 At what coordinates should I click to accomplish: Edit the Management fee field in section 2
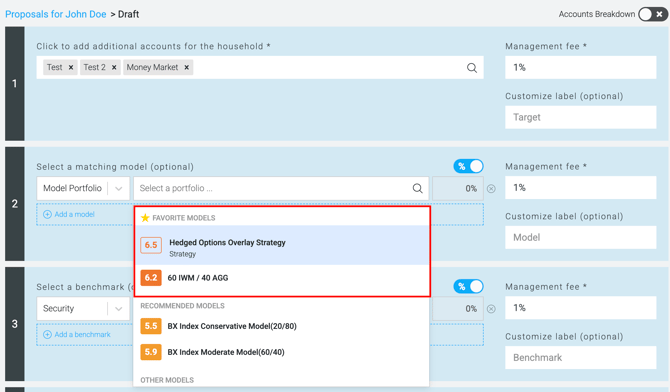pos(580,187)
